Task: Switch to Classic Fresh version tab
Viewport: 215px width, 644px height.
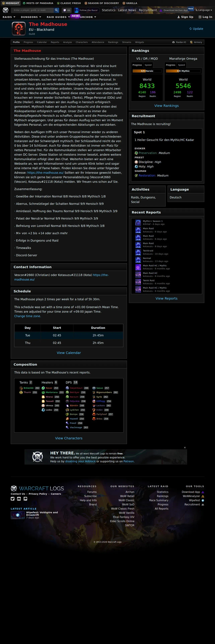Action: (x=69, y=3)
